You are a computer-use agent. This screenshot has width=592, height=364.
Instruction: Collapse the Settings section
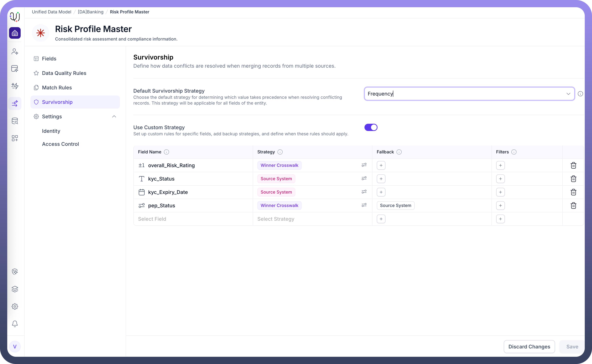[x=114, y=117]
